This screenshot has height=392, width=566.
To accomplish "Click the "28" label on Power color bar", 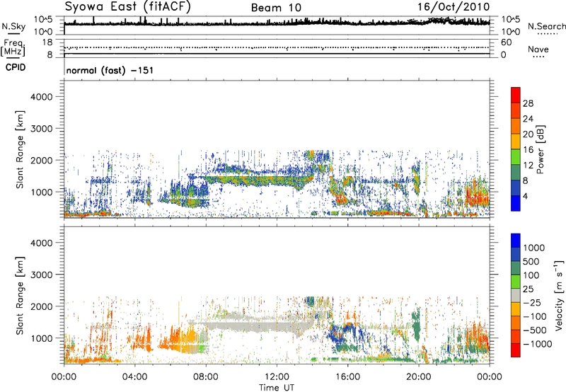I will click(528, 103).
